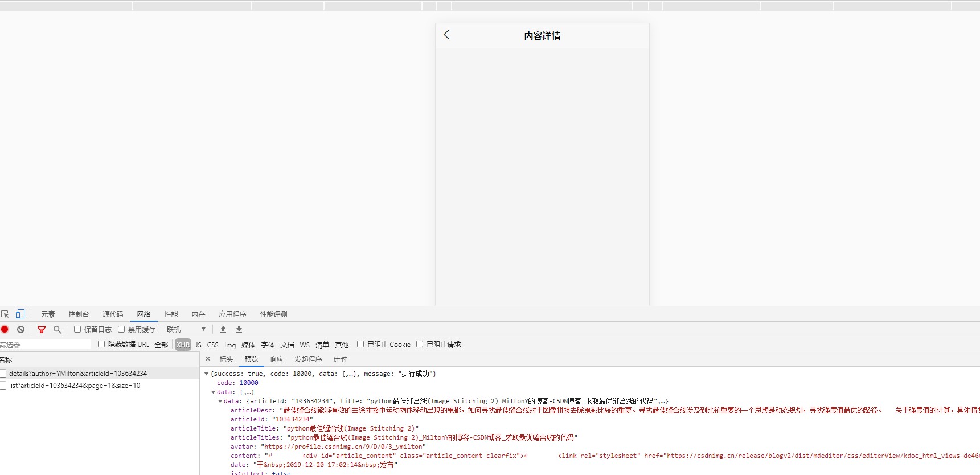
Task: Show the 响应 tab
Action: coord(276,359)
